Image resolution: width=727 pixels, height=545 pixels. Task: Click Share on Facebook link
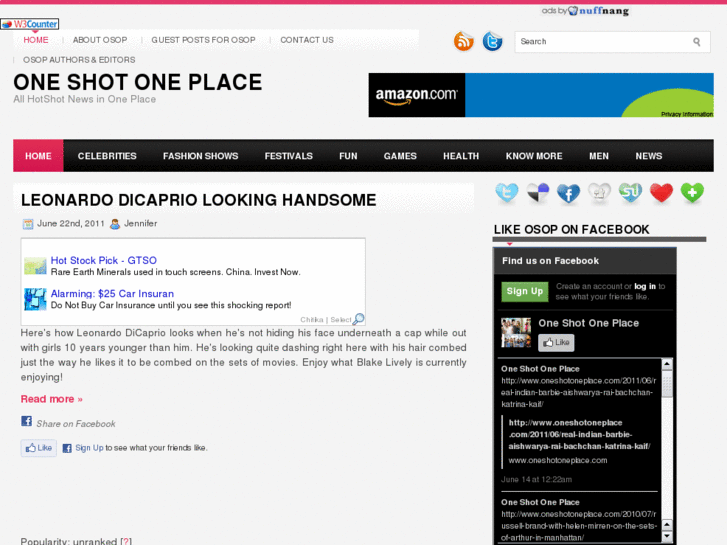coord(76,423)
